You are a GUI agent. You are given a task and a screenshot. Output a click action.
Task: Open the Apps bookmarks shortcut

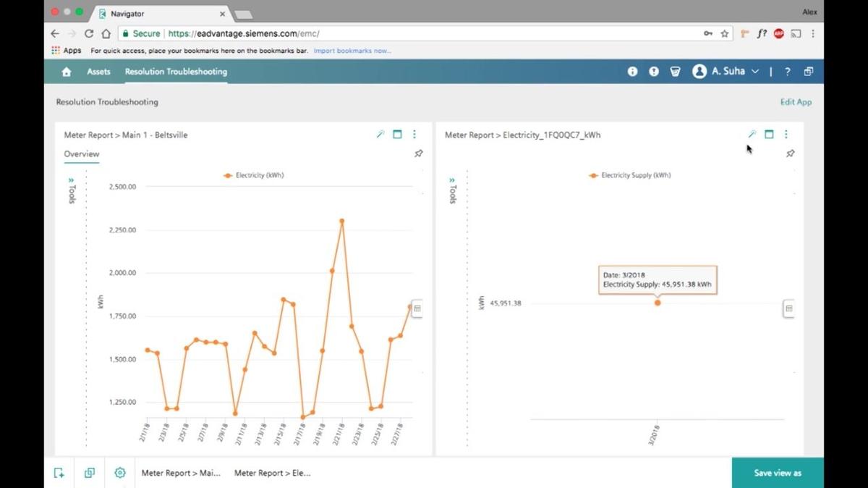coord(67,51)
